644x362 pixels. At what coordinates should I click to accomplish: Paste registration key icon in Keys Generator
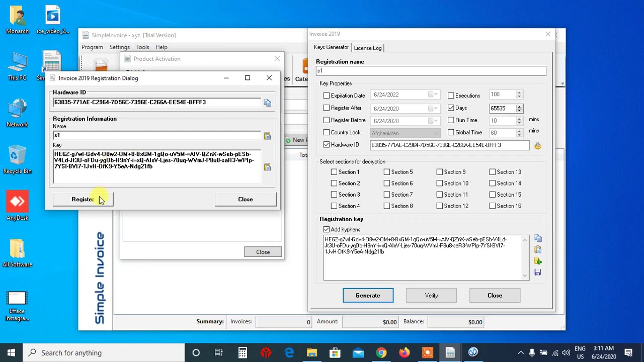(538, 249)
